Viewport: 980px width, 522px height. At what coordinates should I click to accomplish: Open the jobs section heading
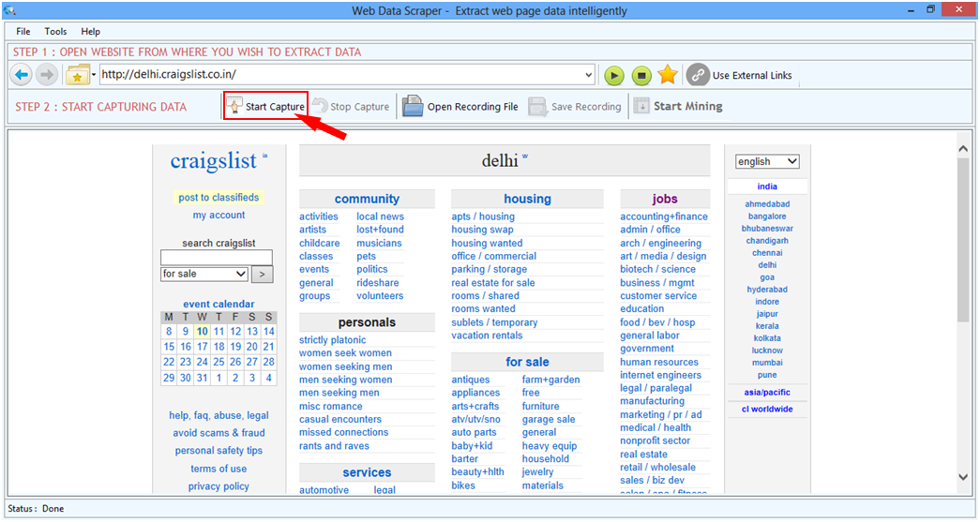[665, 199]
